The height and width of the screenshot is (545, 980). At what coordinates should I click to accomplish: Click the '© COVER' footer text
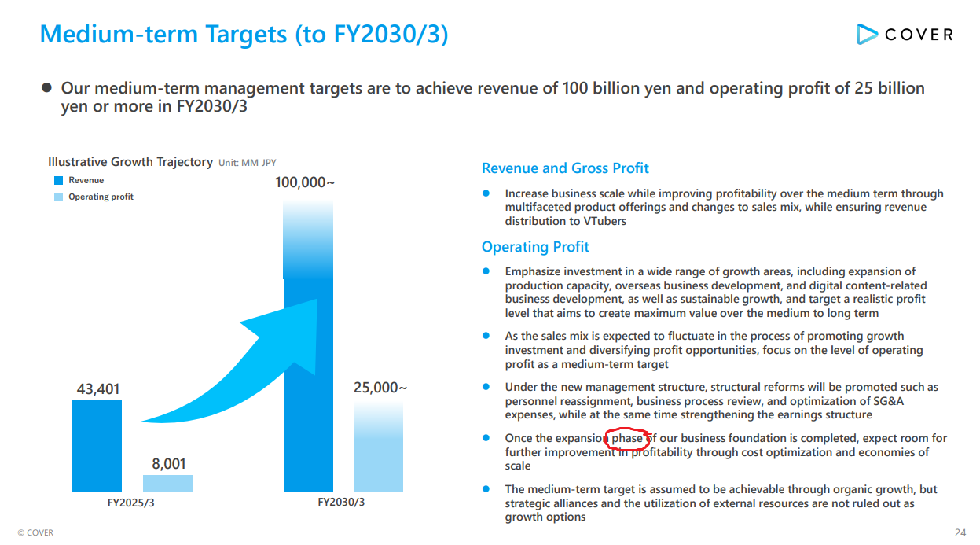(35, 532)
